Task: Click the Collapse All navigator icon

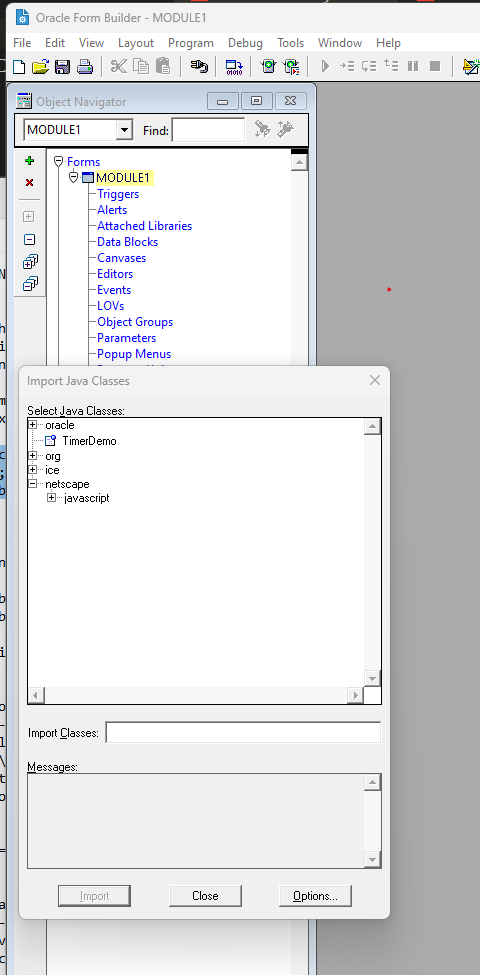Action: [29, 284]
